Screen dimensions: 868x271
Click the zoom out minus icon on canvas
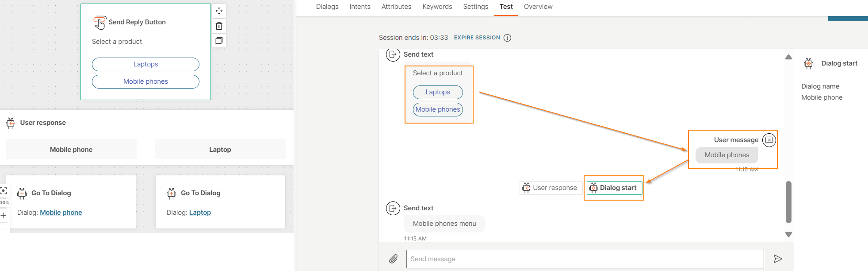4,230
